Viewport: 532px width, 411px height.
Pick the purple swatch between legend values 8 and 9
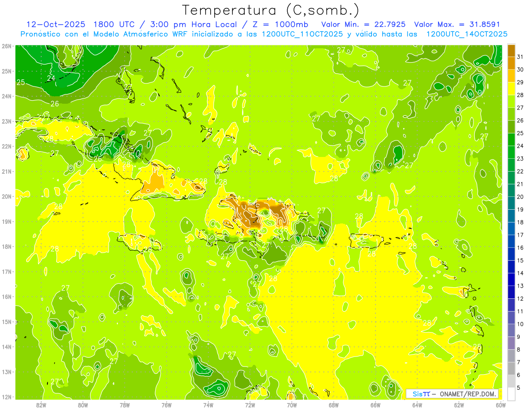511,343
